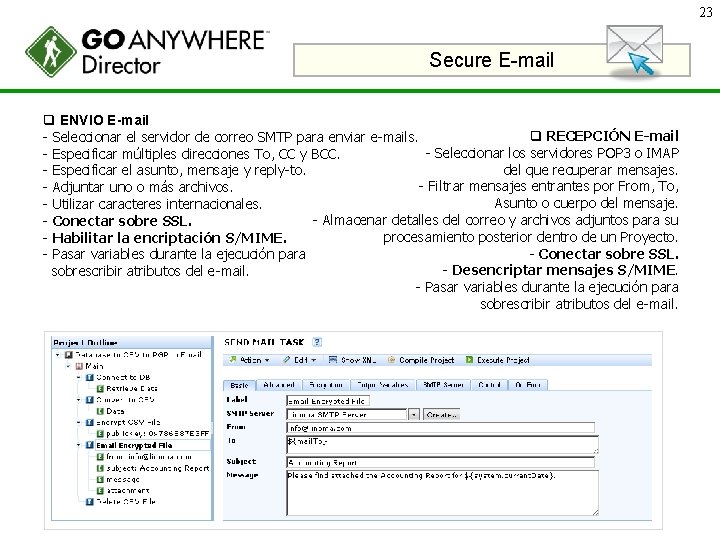Click the green icon beside subject: Accounting Report
The height and width of the screenshot is (540, 720).
(100, 468)
